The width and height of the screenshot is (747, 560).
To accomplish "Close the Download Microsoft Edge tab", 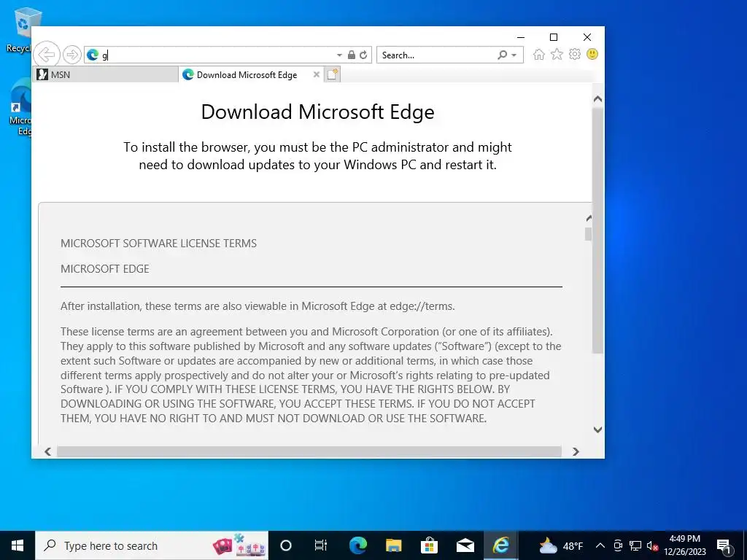I will pos(317,74).
